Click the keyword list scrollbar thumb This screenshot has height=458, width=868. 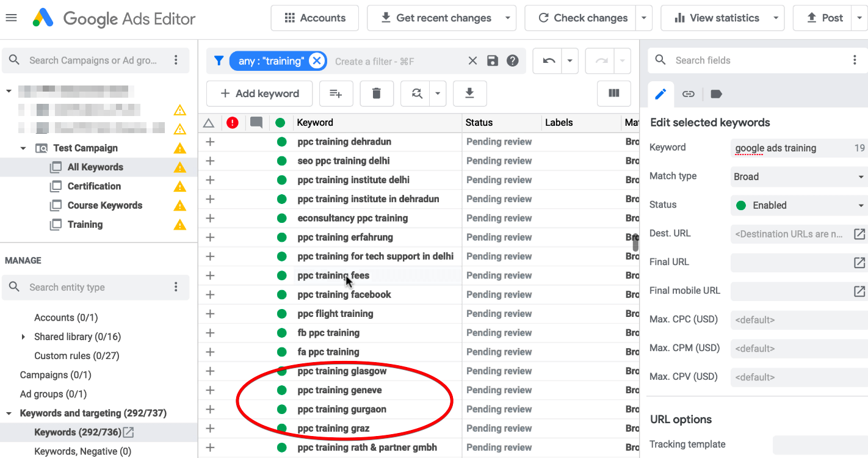pos(635,241)
